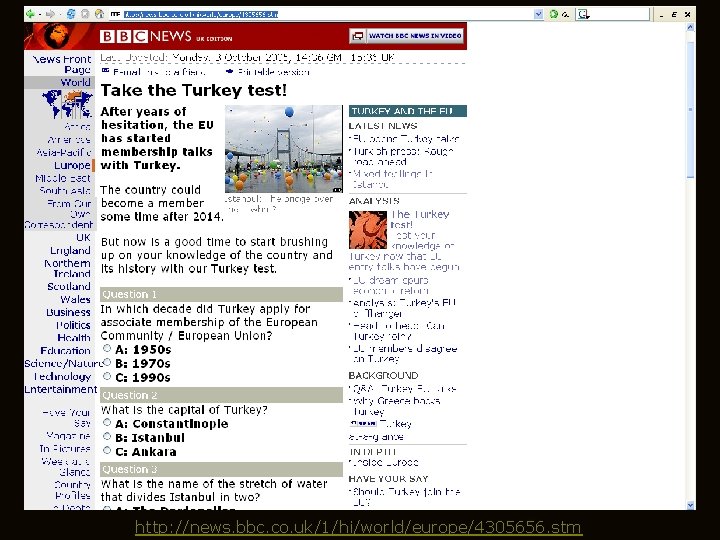
Task: Open the Have Your Say sidebar link
Action: pos(66,417)
